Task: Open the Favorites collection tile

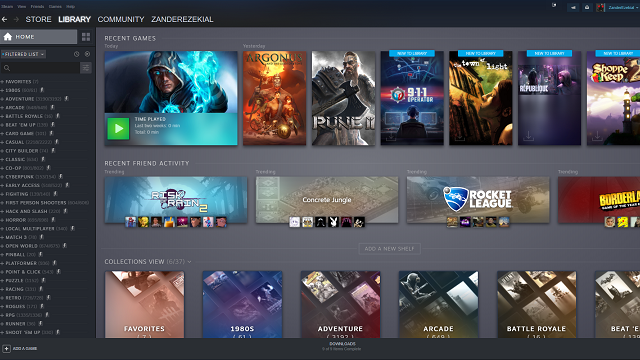Action: point(144,304)
